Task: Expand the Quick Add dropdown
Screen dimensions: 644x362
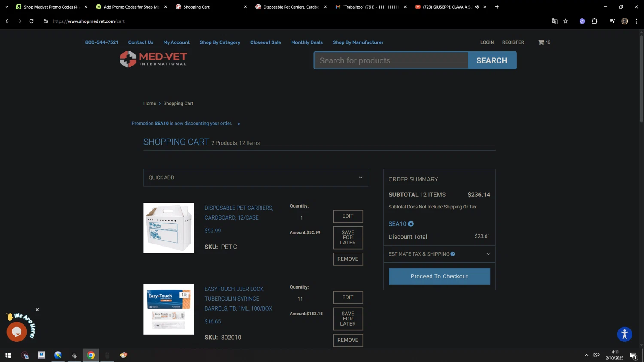Action: pyautogui.click(x=255, y=178)
